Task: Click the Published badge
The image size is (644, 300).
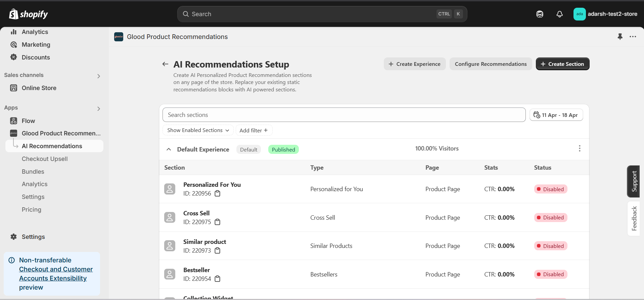Action: click(x=283, y=149)
